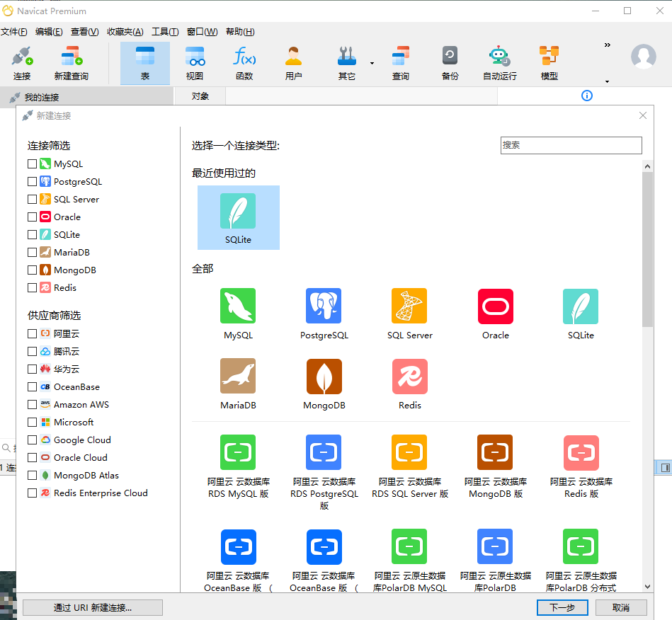The width and height of the screenshot is (672, 620).
Task: Open New Query (新建查询) from toolbar
Action: [x=71, y=64]
